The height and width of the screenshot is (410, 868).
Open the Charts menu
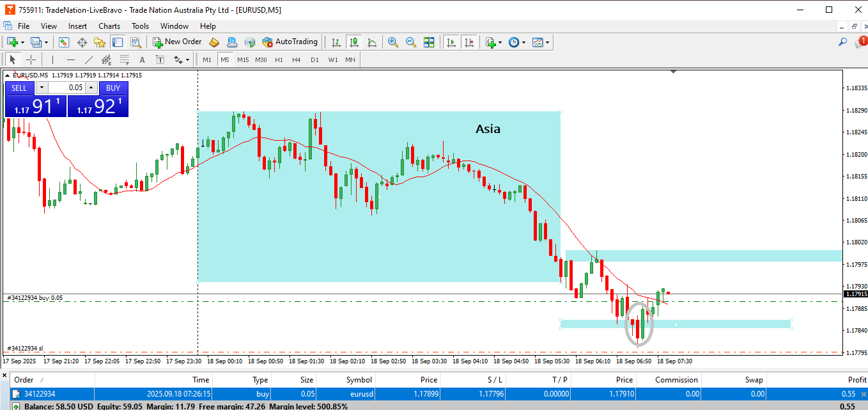tap(109, 26)
